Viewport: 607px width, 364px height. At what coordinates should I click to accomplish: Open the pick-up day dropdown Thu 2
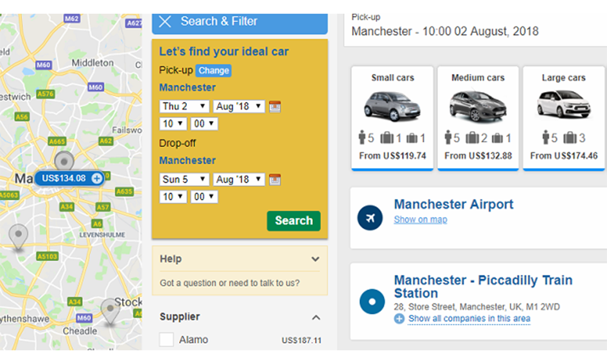(x=184, y=107)
